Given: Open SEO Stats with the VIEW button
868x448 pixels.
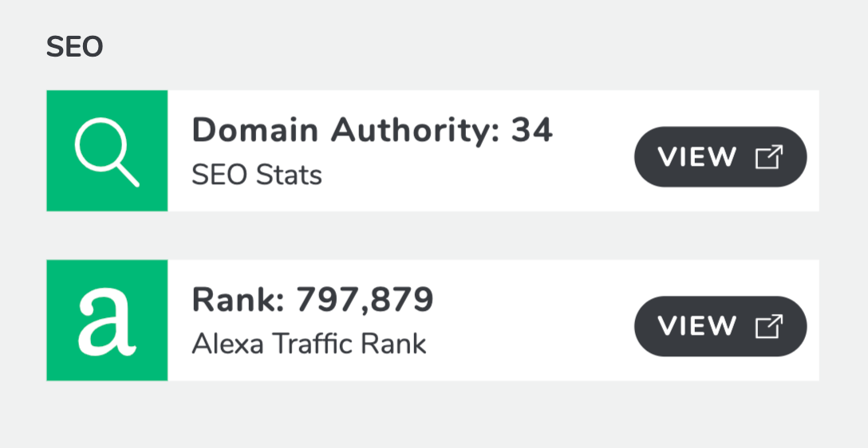Looking at the screenshot, I should click(x=720, y=157).
